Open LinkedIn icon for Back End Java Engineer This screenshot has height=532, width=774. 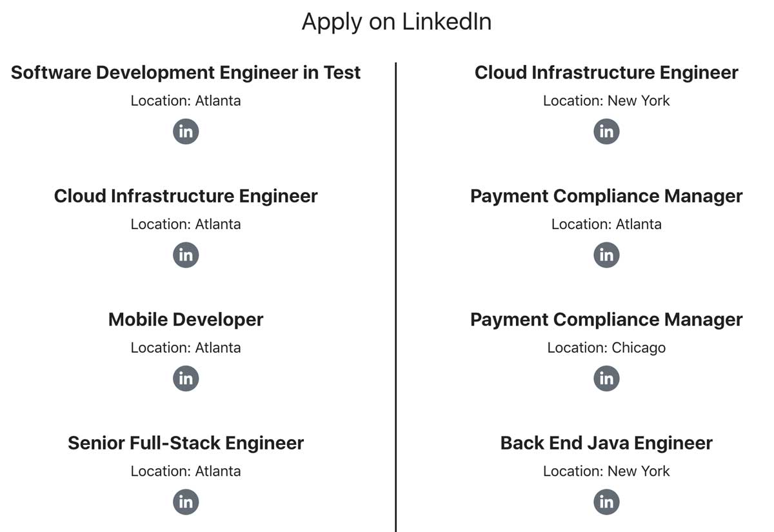tap(606, 502)
